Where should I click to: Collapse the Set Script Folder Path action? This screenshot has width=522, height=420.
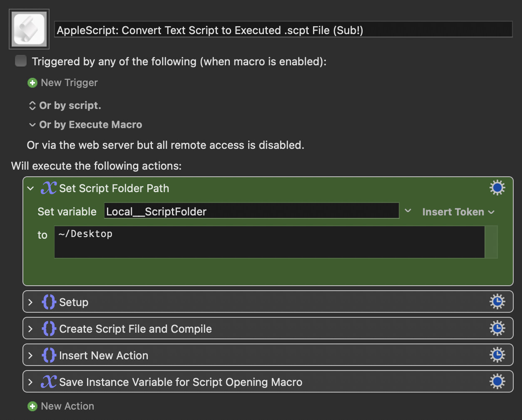(x=30, y=188)
